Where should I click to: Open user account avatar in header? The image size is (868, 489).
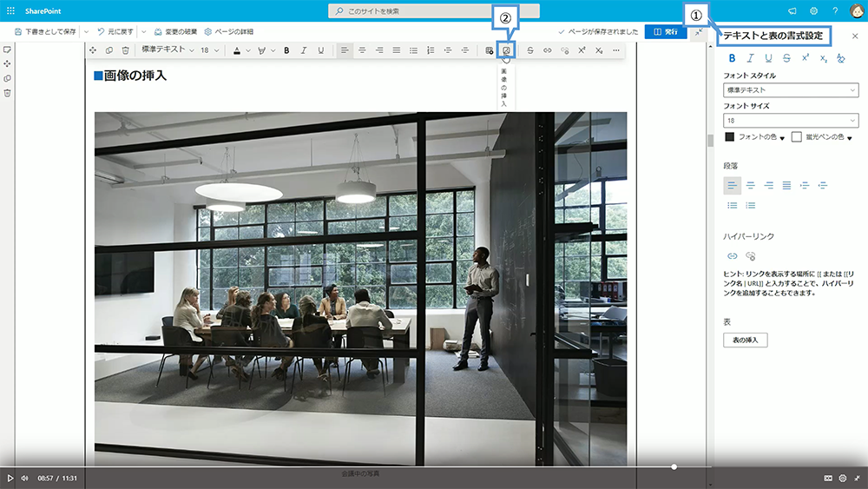pos(857,10)
